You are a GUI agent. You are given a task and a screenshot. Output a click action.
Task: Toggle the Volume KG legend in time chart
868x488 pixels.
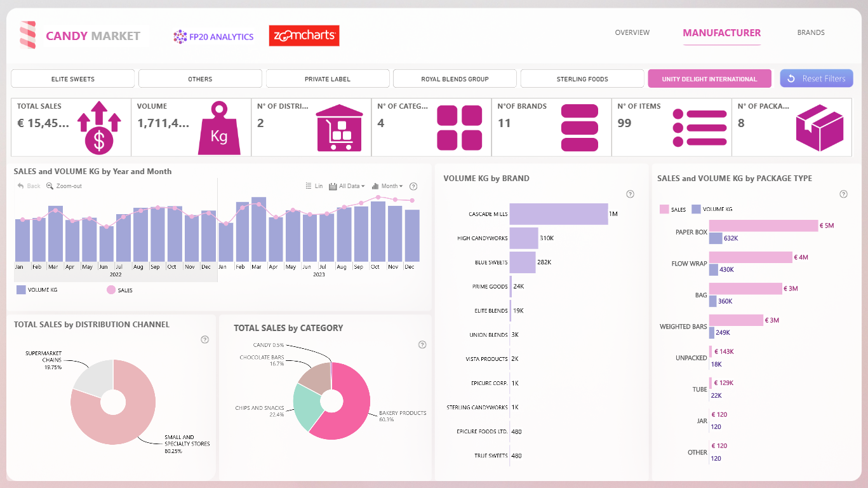(37, 290)
